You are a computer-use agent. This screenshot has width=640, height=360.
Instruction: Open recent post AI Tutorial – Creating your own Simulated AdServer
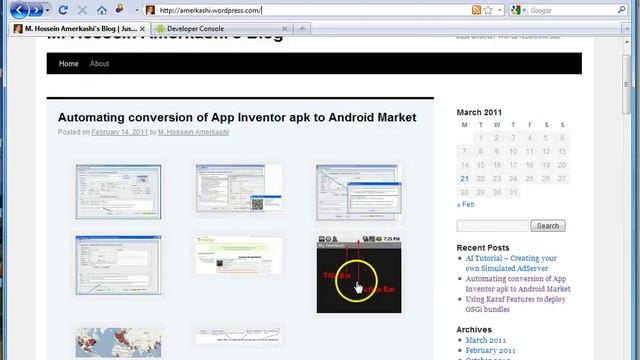[x=511, y=263]
